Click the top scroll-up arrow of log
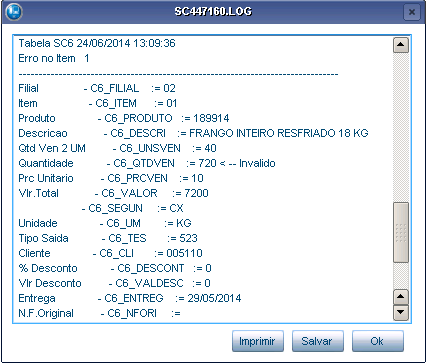Image resolution: width=429 pixels, height=363 pixels. pyautogui.click(x=401, y=45)
